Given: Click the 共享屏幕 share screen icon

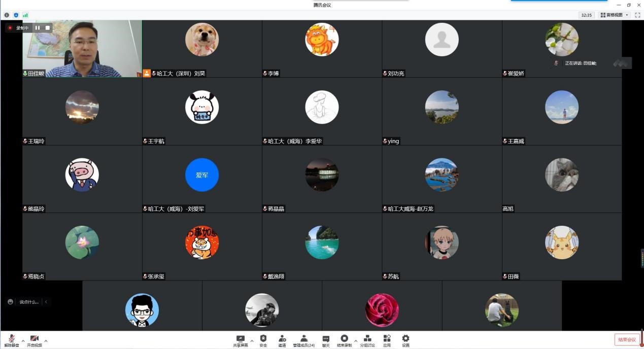Looking at the screenshot, I should point(241,340).
